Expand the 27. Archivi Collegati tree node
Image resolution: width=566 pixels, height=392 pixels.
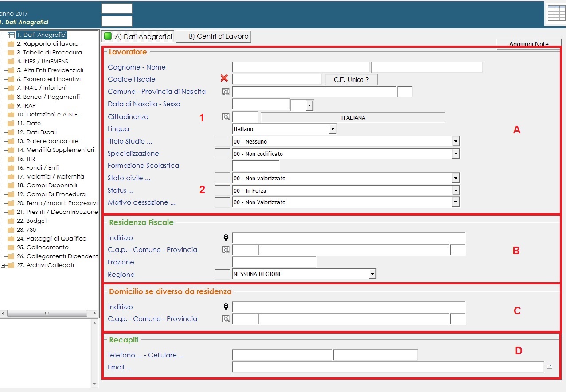tap(3, 265)
